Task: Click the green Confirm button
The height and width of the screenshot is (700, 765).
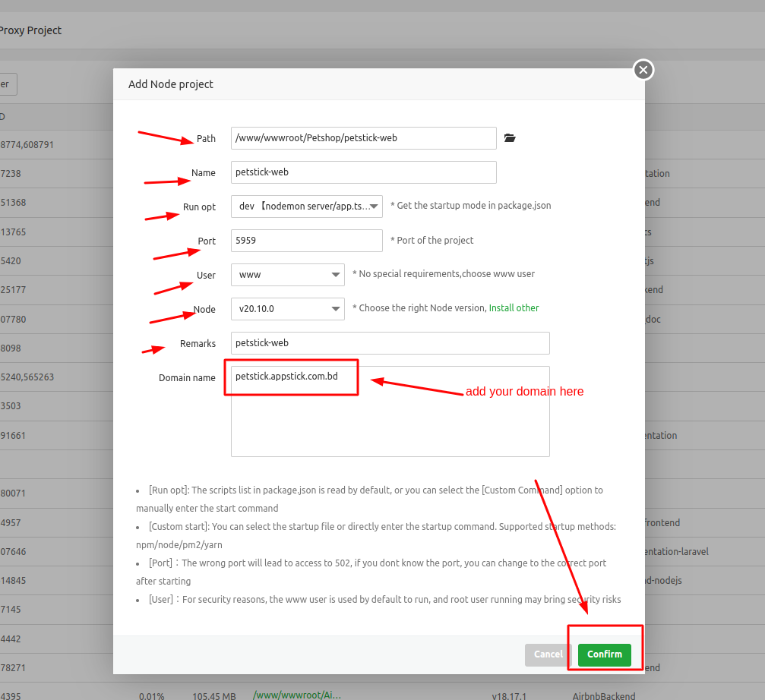Action: pyautogui.click(x=604, y=654)
